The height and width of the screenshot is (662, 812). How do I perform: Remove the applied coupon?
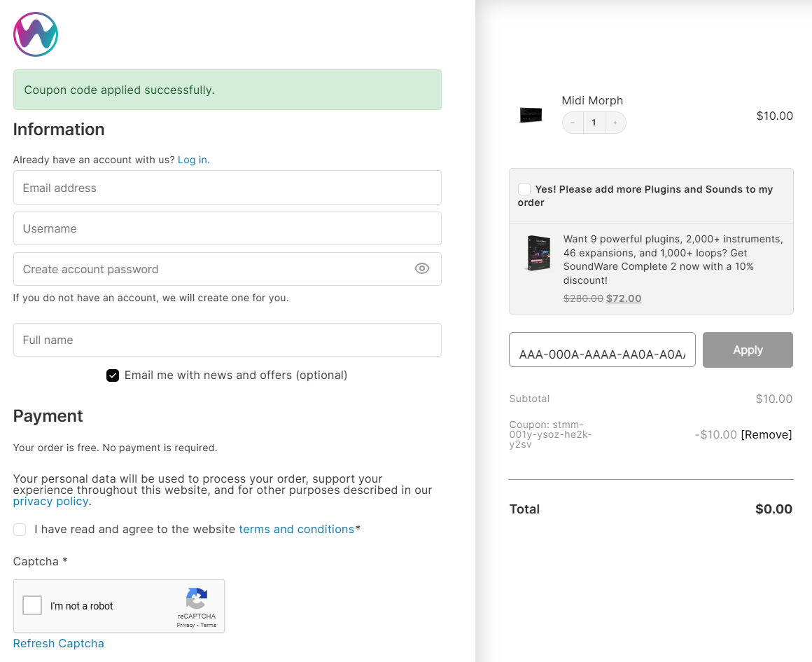(766, 434)
